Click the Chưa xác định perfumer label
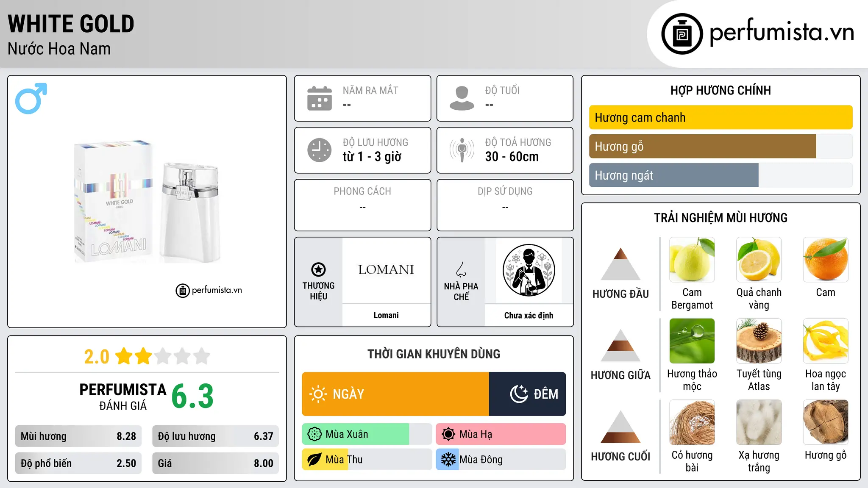Image resolution: width=868 pixels, height=488 pixels. (529, 315)
